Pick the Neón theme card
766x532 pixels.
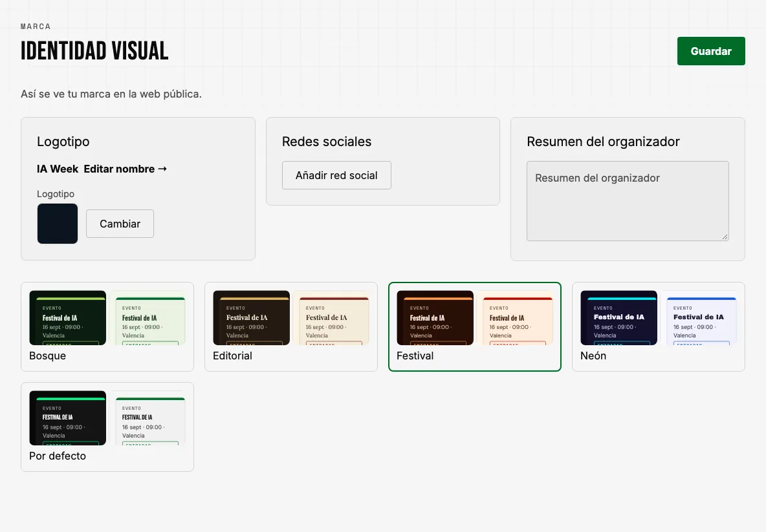tap(659, 326)
